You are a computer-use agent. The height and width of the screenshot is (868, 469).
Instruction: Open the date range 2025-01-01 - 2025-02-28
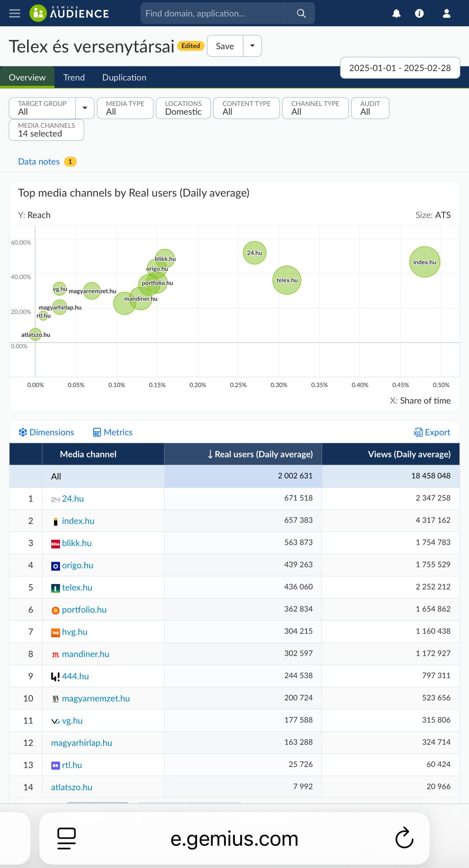[400, 68]
